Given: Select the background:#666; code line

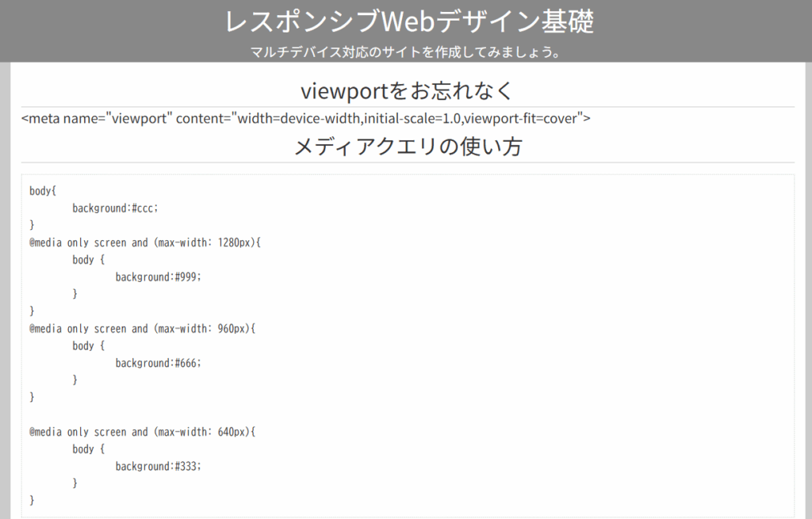Looking at the screenshot, I should coord(159,363).
